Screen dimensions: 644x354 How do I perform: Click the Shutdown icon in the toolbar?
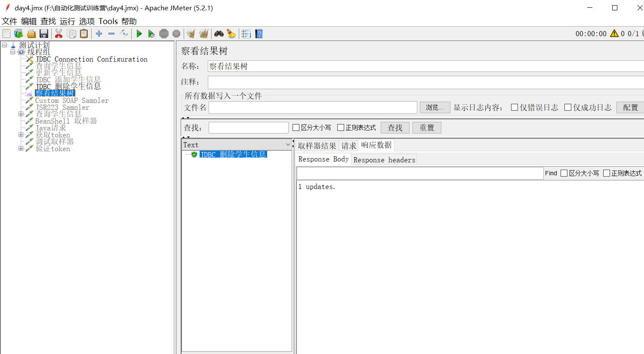176,34
